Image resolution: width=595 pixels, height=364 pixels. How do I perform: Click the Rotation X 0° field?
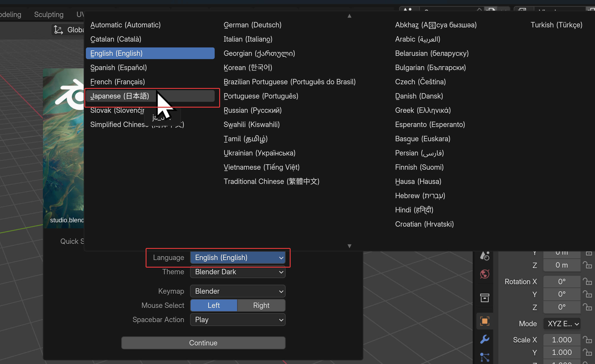pyautogui.click(x=562, y=281)
